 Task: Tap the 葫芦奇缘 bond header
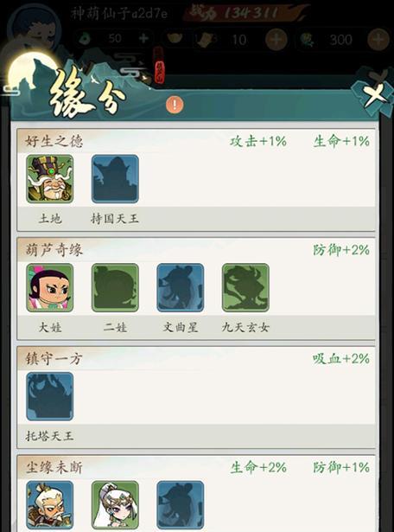pyautogui.click(x=54, y=250)
